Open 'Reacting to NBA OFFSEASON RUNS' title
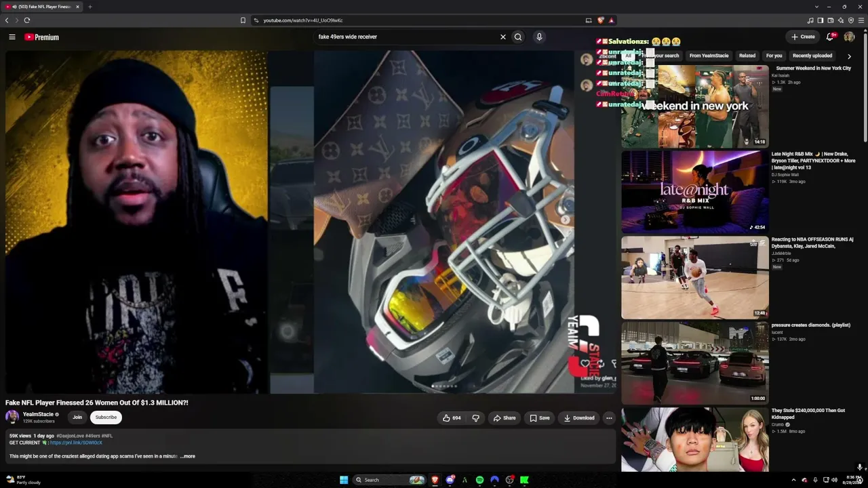 pos(812,243)
